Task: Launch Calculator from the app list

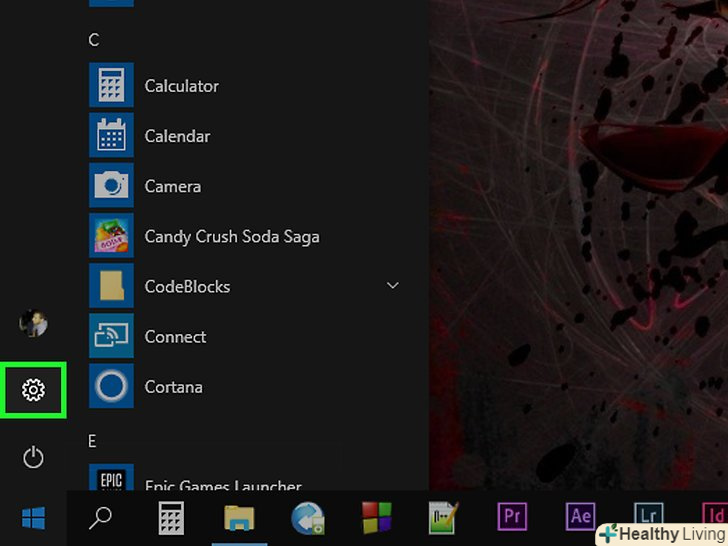Action: [181, 86]
